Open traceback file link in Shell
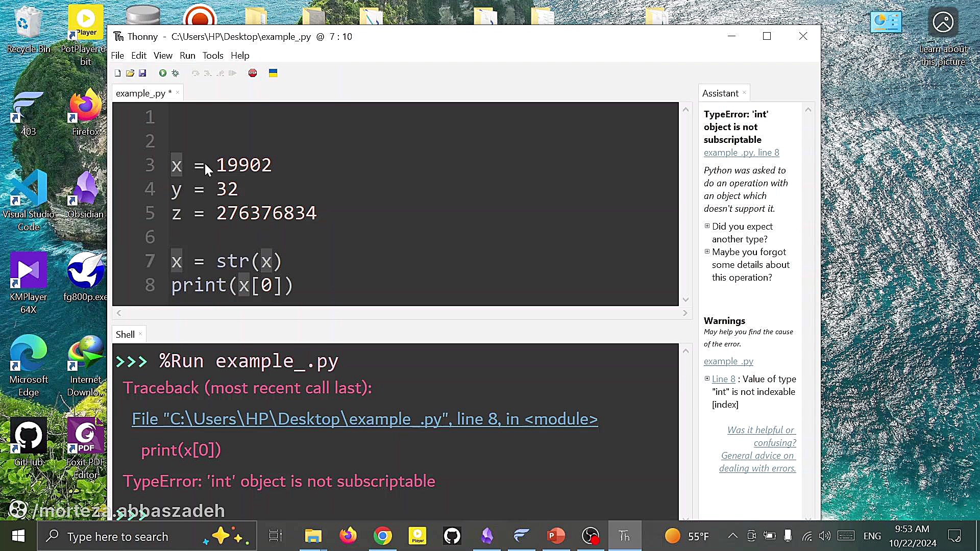 coord(364,419)
